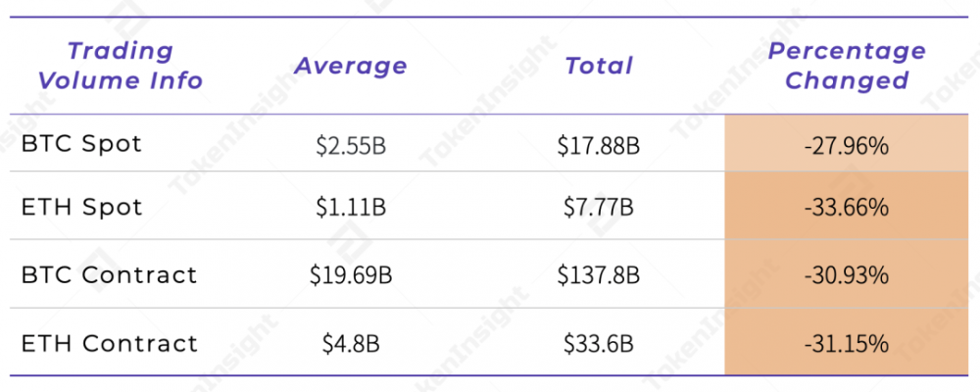The height and width of the screenshot is (392, 980).
Task: Click the BTC Spot row label
Action: (x=82, y=144)
